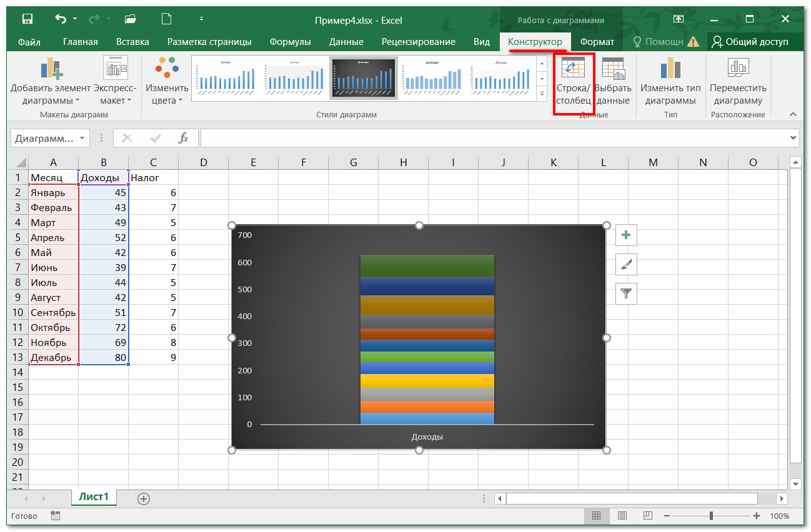Image resolution: width=811 pixels, height=532 pixels.
Task: Select the dark chart style thumbnail
Action: [x=363, y=79]
